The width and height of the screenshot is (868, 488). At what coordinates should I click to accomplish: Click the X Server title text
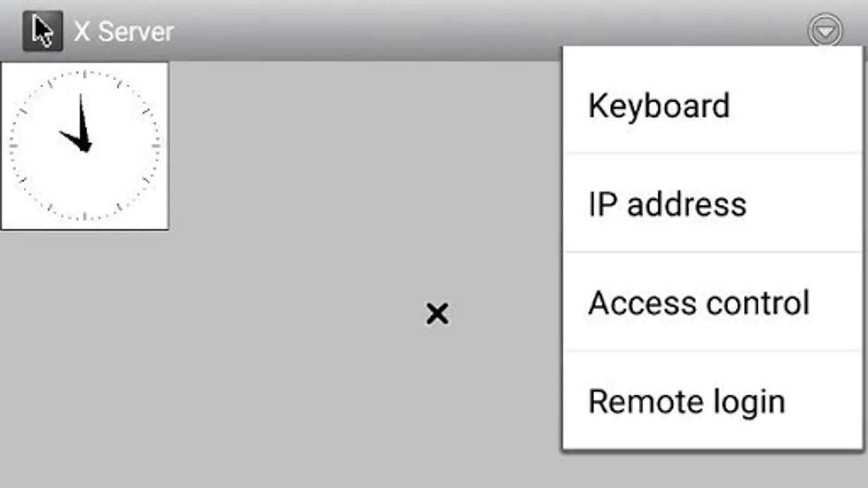[x=124, y=31]
